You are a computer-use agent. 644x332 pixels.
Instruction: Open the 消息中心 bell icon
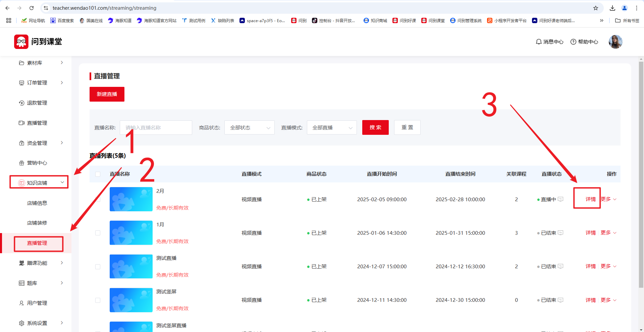coord(539,42)
